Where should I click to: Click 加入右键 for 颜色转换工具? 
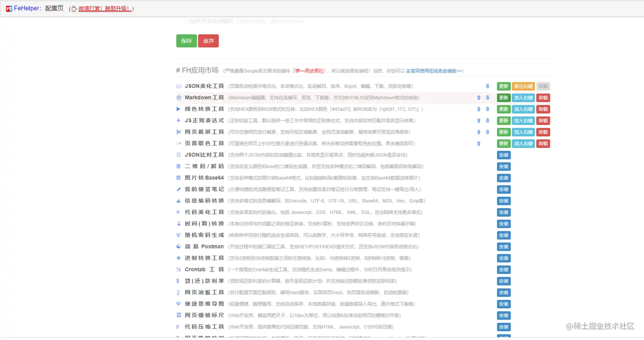click(523, 109)
